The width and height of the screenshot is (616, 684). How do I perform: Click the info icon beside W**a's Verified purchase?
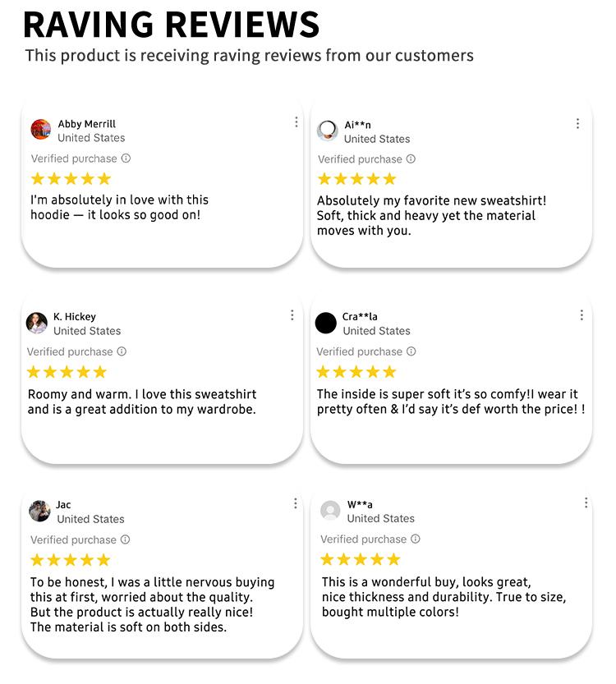(x=415, y=539)
